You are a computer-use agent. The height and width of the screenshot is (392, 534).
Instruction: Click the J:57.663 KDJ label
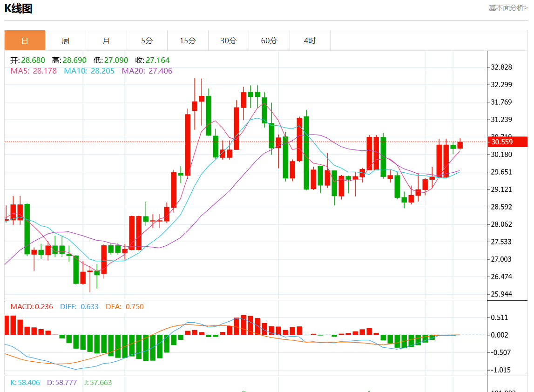click(x=98, y=383)
